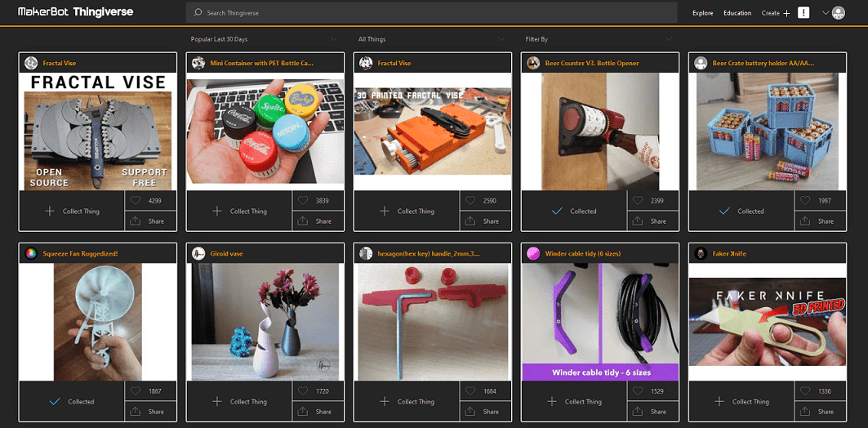Click the author avatar on Giroid vase card
Image resolution: width=868 pixels, height=428 pixels.
coord(198,253)
